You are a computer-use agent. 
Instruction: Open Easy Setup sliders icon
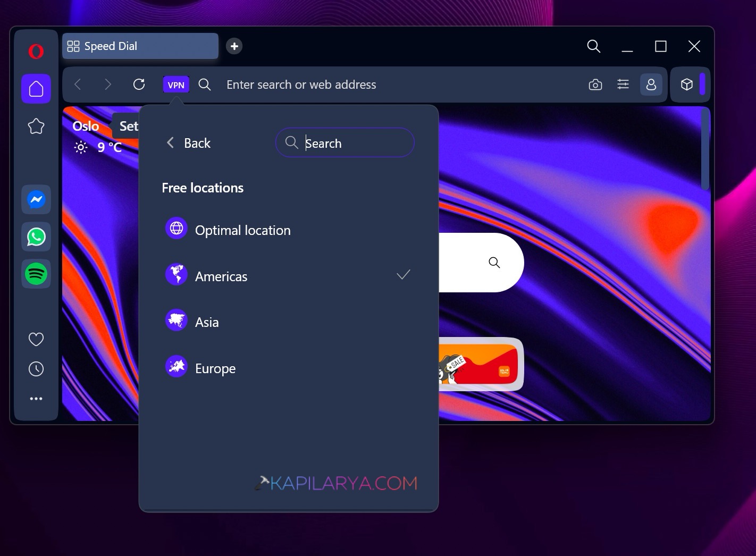623,84
